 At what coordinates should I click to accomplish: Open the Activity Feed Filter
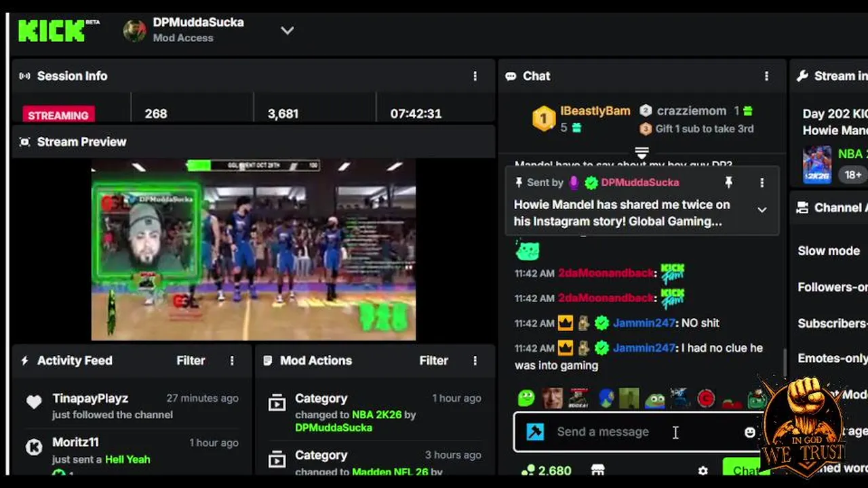tap(191, 361)
